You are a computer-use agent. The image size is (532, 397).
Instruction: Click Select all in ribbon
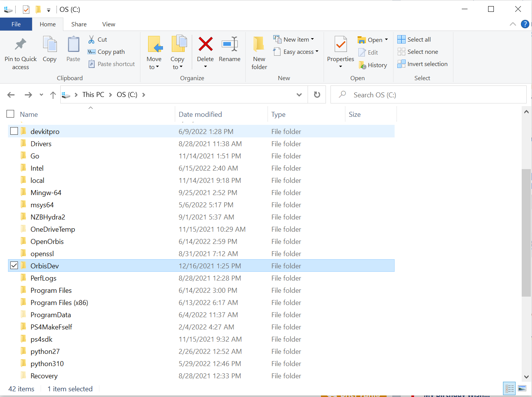[414, 39]
